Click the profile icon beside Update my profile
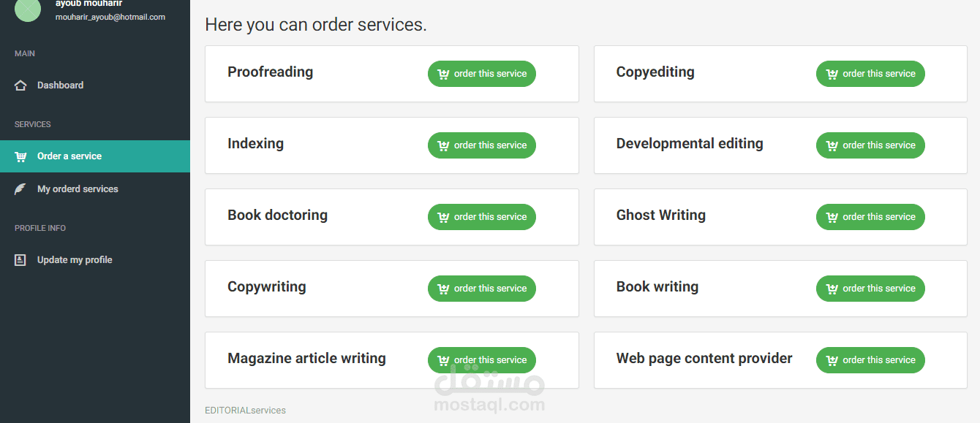 point(20,260)
